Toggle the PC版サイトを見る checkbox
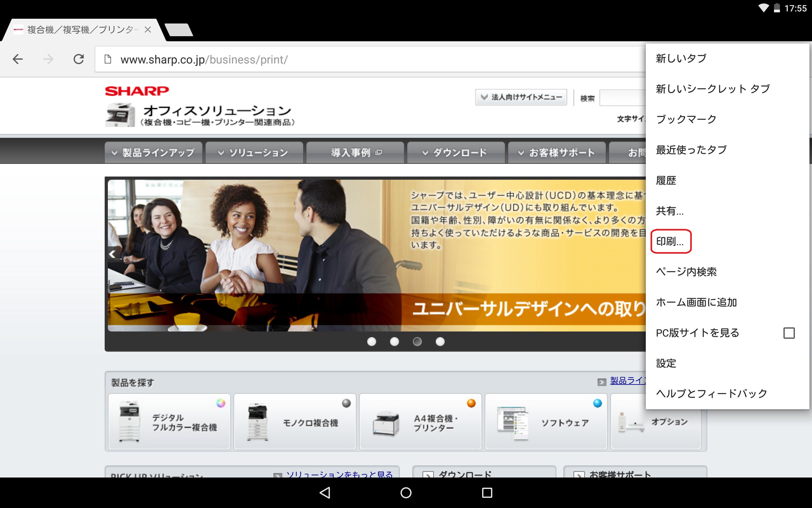The image size is (812, 508). [x=789, y=333]
